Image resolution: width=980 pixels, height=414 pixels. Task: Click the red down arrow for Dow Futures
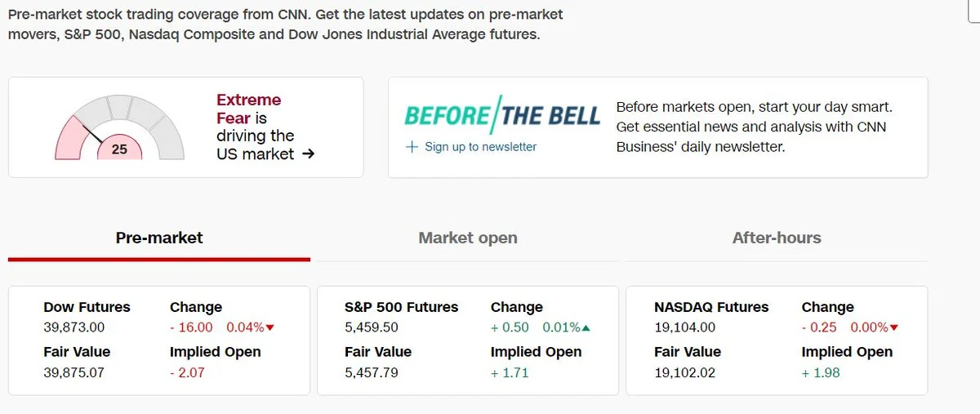click(x=270, y=328)
